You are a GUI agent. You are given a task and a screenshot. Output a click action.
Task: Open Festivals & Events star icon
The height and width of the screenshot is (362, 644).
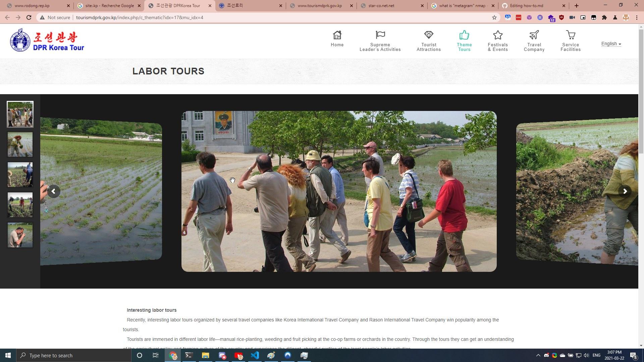(x=498, y=35)
